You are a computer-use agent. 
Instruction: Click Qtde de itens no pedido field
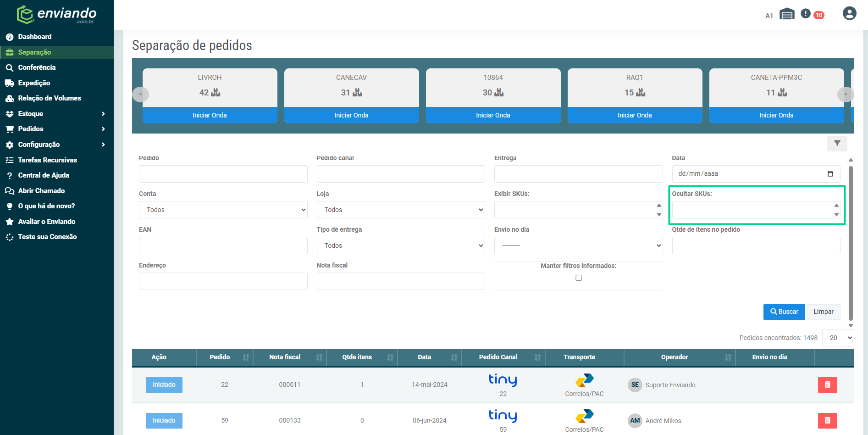click(x=756, y=245)
